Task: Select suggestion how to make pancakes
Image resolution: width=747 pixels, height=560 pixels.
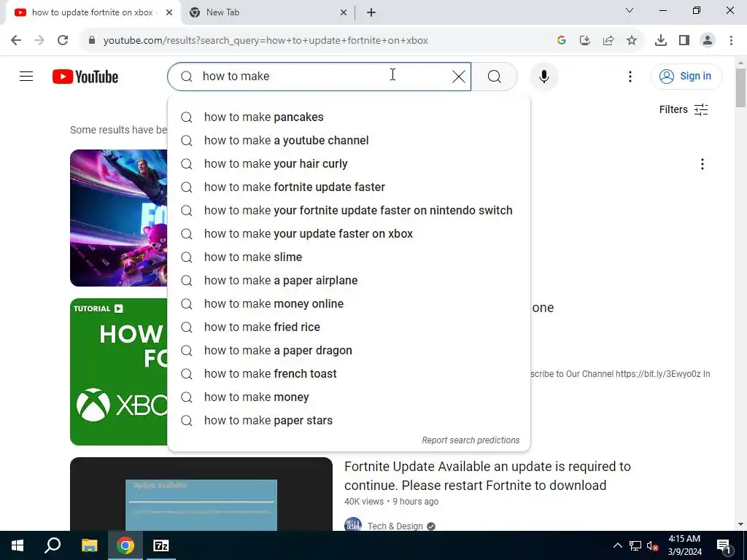Action: (x=349, y=117)
